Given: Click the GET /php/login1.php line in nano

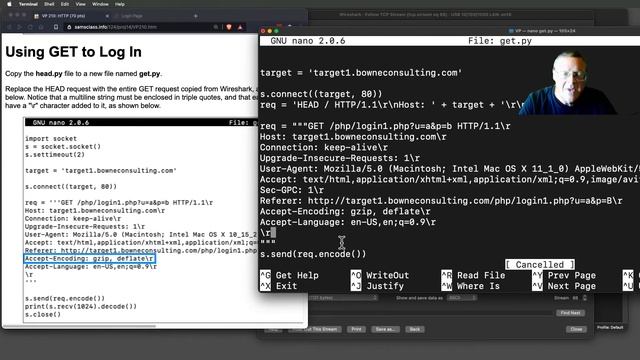Looking at the screenshot, I should coord(385,126).
